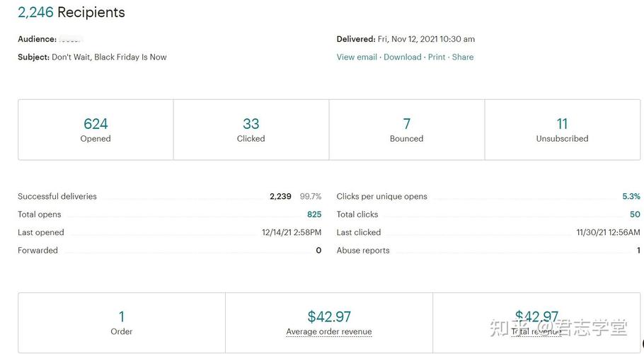644x354 pixels.
Task: Open the Total opens value 825
Action: (314, 215)
